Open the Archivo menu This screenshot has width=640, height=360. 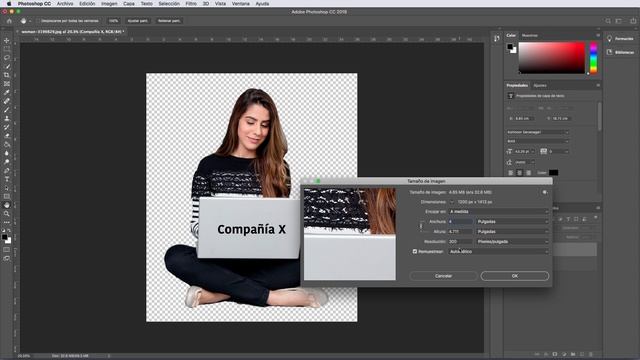click(x=65, y=4)
